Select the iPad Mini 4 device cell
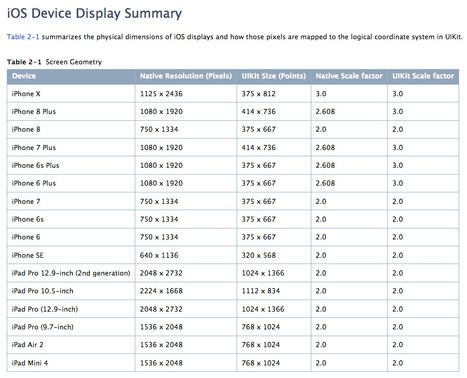467x378 pixels. pos(71,363)
